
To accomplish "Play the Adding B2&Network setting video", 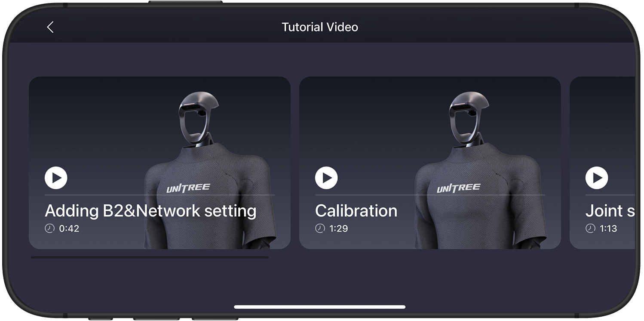I will 56,178.
